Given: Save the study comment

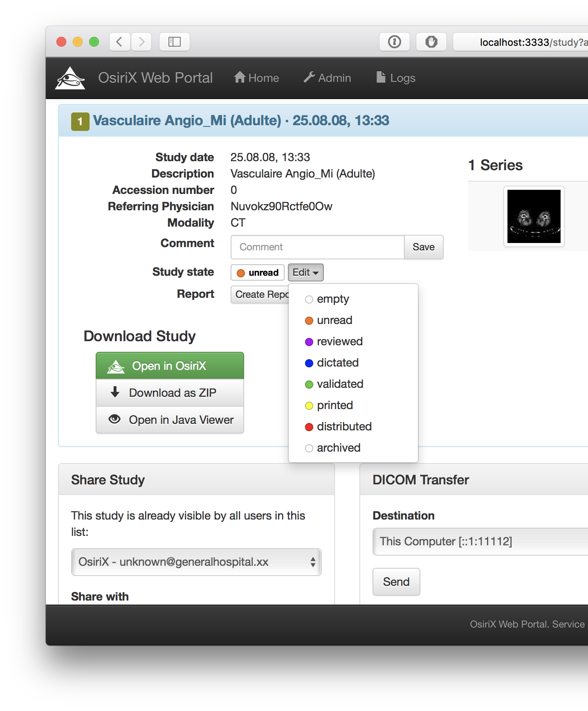Looking at the screenshot, I should click(x=424, y=247).
